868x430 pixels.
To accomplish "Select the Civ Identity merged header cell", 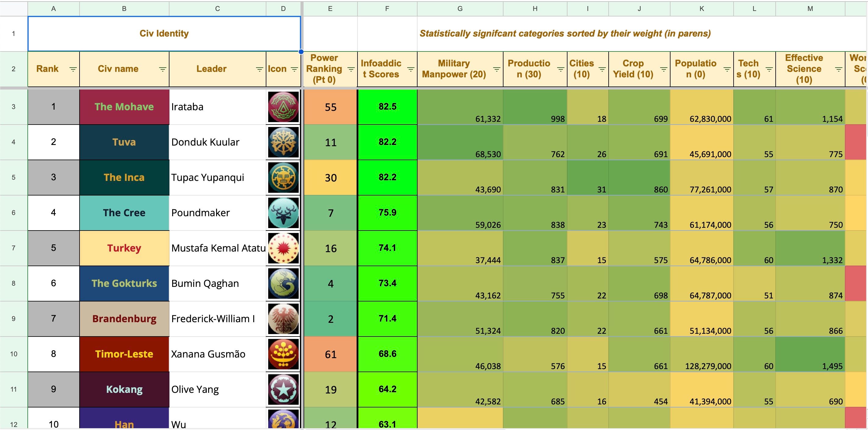I will 164,33.
